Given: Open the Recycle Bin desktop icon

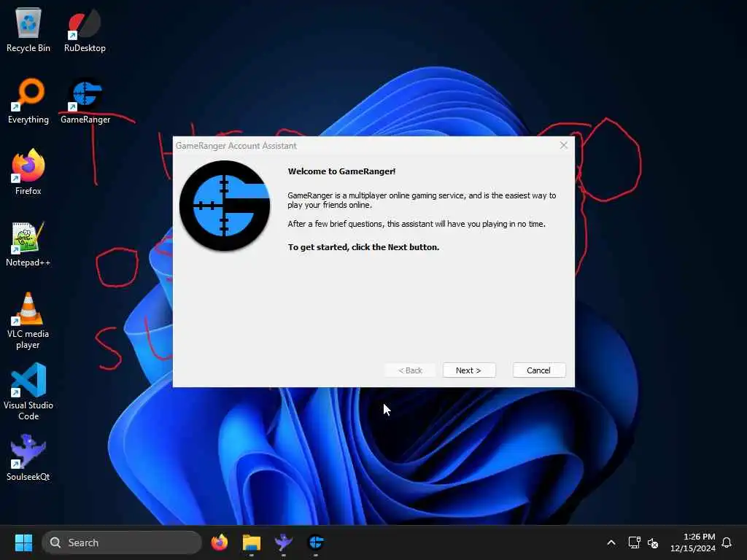Looking at the screenshot, I should 28,29.
